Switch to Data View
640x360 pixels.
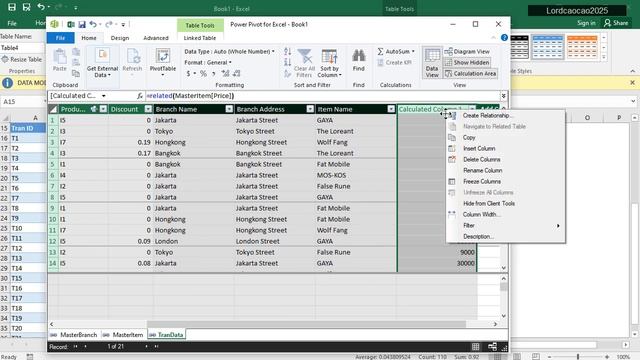click(432, 62)
